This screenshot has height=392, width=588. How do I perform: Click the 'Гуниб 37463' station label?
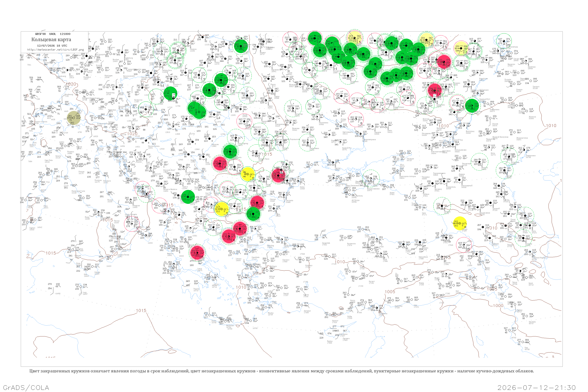(x=513, y=220)
